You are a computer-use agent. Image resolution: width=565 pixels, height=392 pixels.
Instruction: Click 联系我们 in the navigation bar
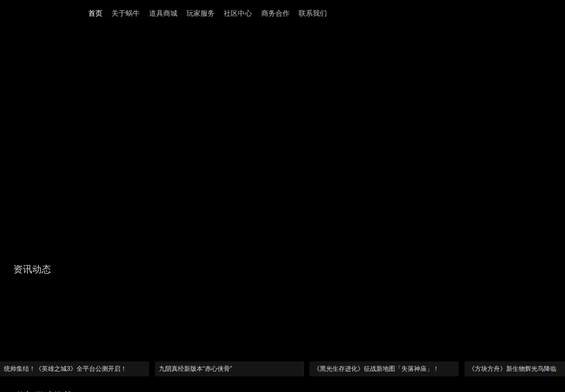click(313, 13)
